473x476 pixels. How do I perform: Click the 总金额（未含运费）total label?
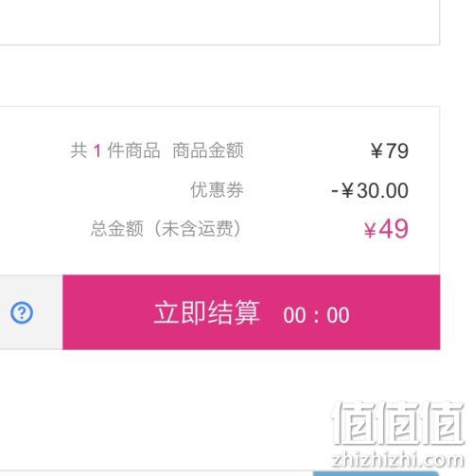[166, 228]
